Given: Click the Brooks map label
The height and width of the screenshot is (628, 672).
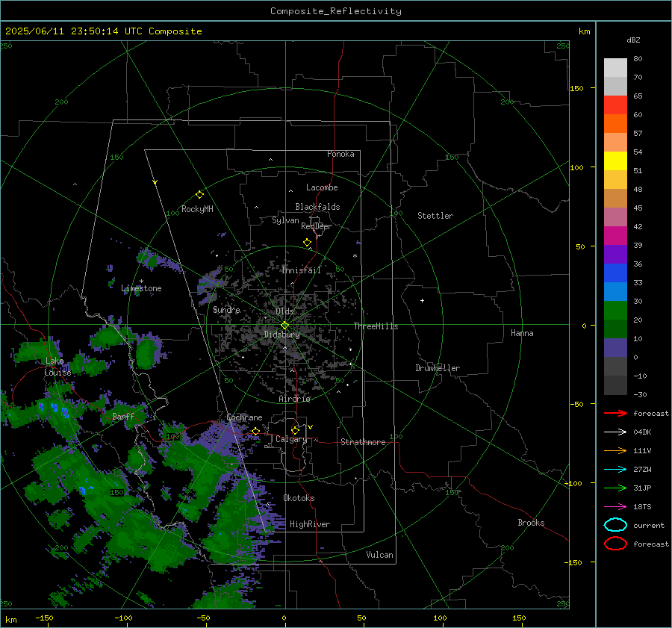Looking at the screenshot, I should click(531, 523).
